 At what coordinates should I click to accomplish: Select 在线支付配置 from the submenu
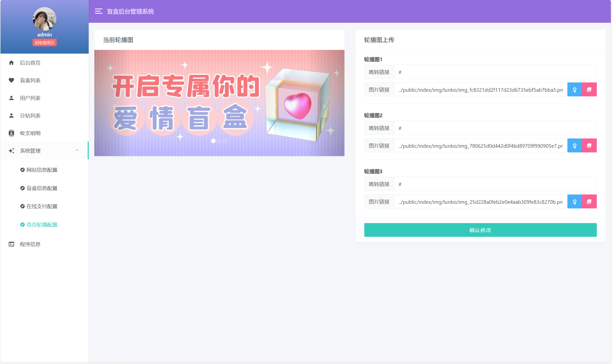click(42, 206)
